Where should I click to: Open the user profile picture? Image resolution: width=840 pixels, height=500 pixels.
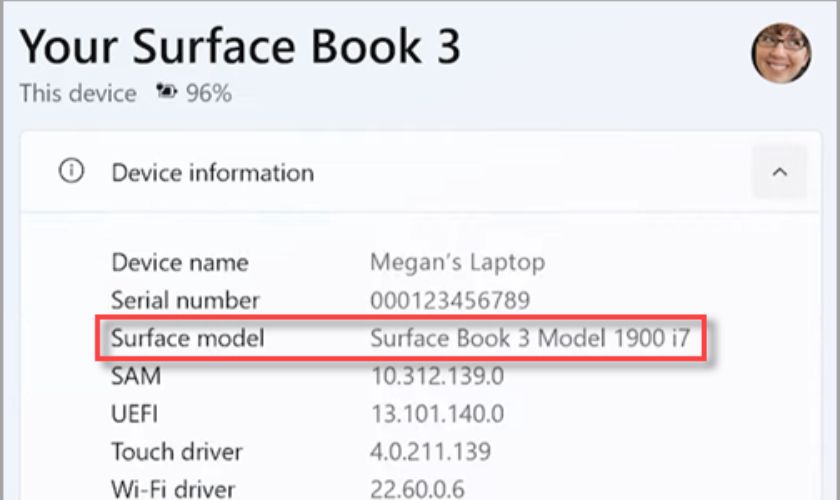(x=781, y=53)
